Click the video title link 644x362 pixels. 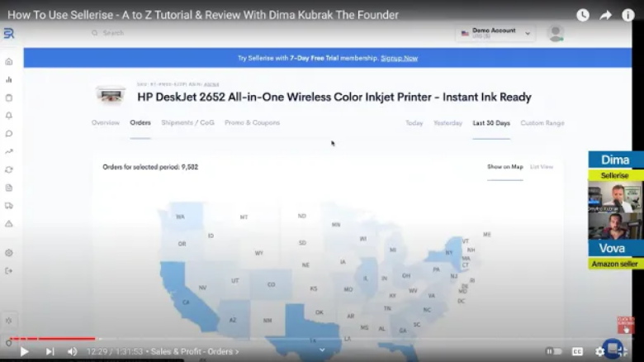203,15
